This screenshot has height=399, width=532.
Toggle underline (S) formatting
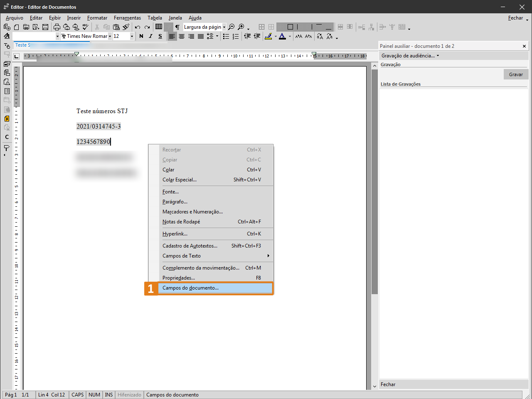pos(160,37)
